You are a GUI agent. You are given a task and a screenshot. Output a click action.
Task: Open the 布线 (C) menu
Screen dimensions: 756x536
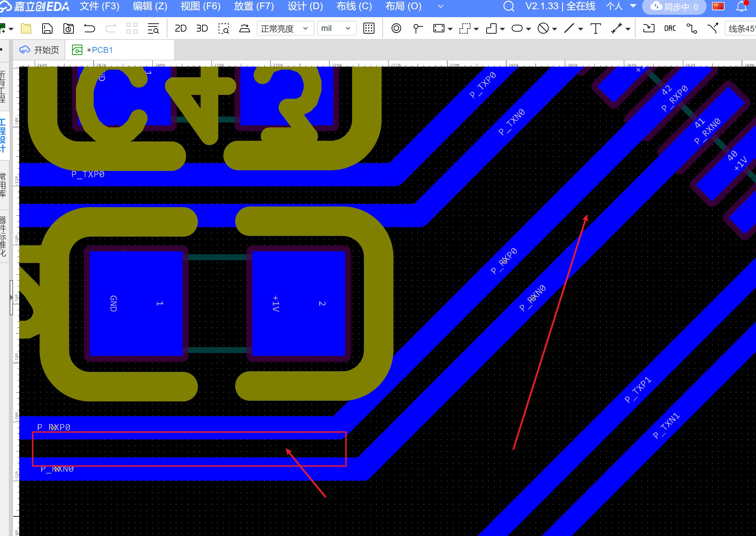tap(354, 6)
